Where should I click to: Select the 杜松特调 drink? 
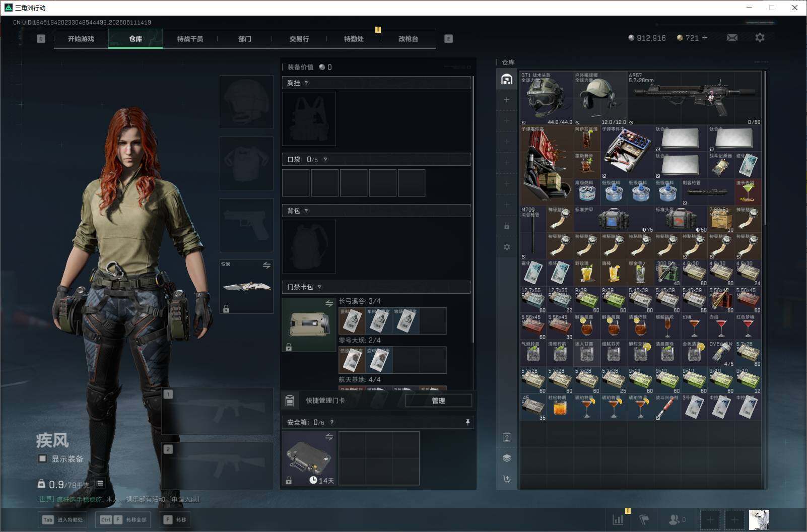point(560,407)
